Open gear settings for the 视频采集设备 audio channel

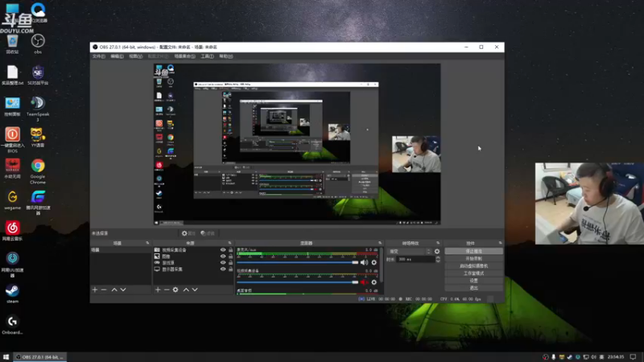coord(374,282)
